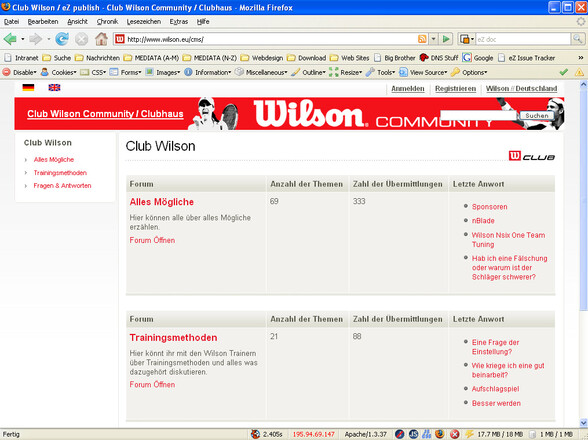588x440 pixels.
Task: Select Fragen & Antworten in sidebar
Action: pos(62,186)
